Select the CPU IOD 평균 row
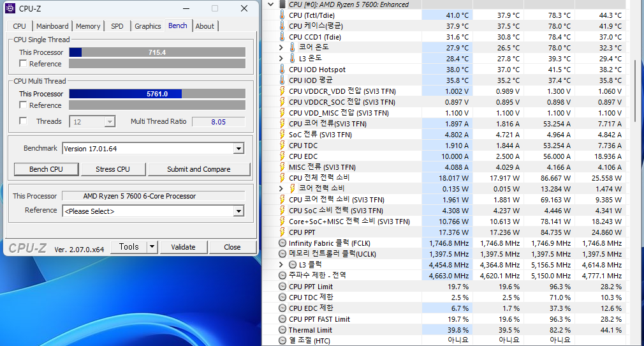Viewport: 644px width, 346px height. point(444,80)
